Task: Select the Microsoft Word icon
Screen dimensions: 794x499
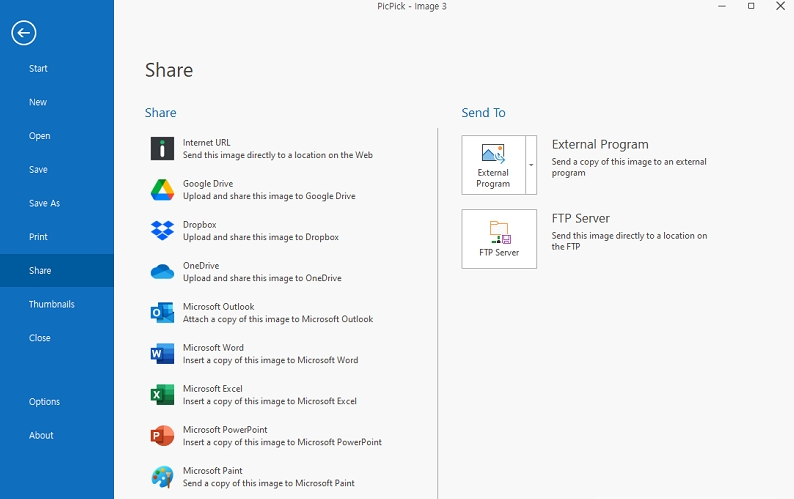Action: click(x=162, y=354)
